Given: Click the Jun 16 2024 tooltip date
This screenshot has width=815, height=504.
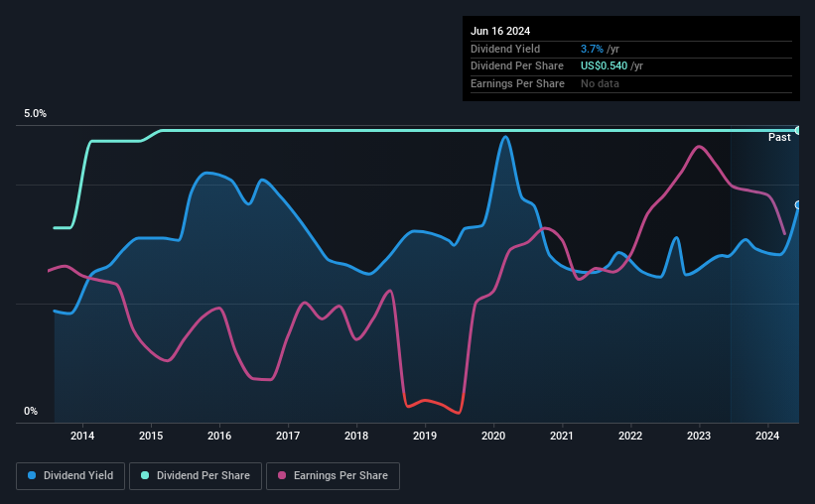Looking at the screenshot, I should (500, 31).
